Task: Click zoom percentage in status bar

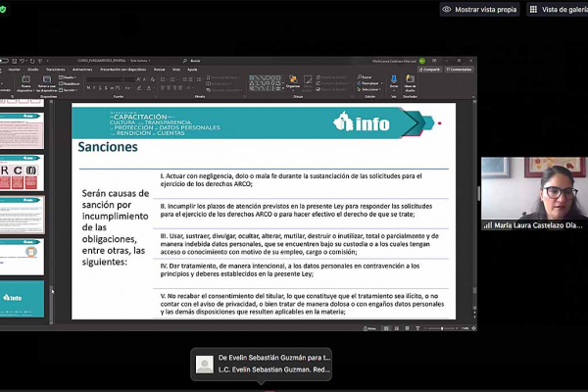Action: [465, 328]
